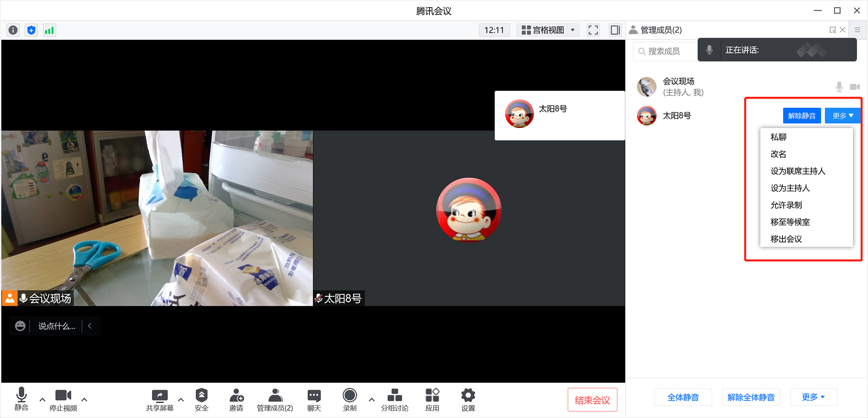Open the settings gear
The height and width of the screenshot is (418, 868).
[x=468, y=400]
